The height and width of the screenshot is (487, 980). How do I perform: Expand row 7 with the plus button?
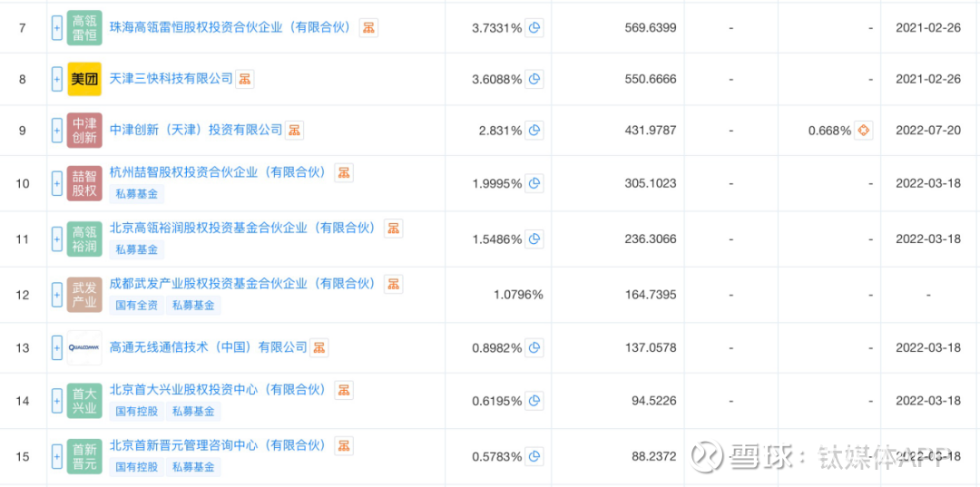point(57,28)
